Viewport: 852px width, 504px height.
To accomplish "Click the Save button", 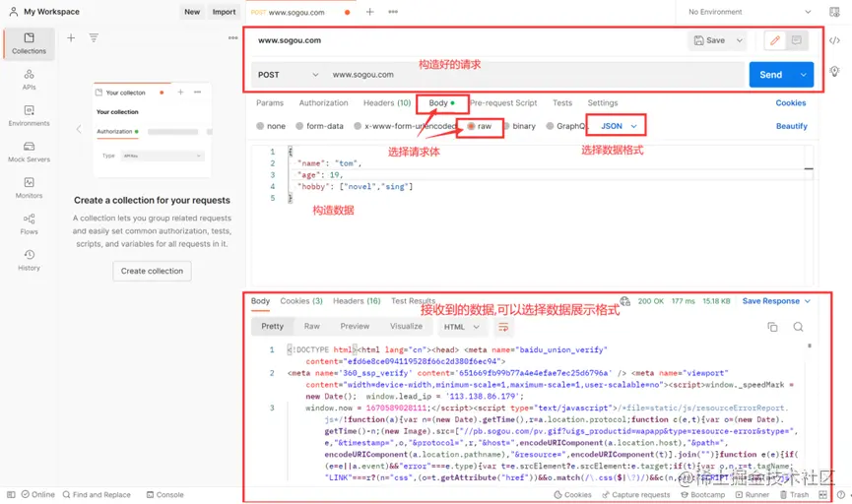I will pyautogui.click(x=709, y=40).
